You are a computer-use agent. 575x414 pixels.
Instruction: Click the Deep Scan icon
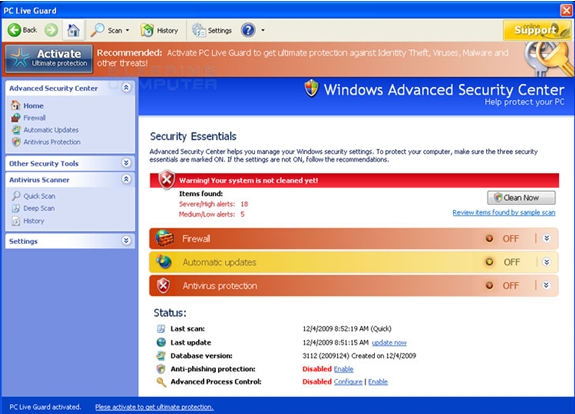pyautogui.click(x=16, y=208)
